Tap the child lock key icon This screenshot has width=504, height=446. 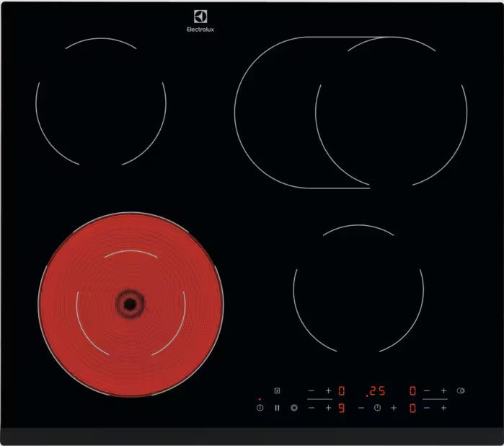[x=276, y=391]
